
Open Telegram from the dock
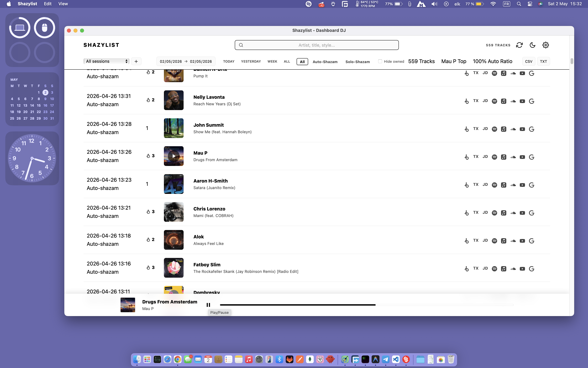click(x=386, y=359)
